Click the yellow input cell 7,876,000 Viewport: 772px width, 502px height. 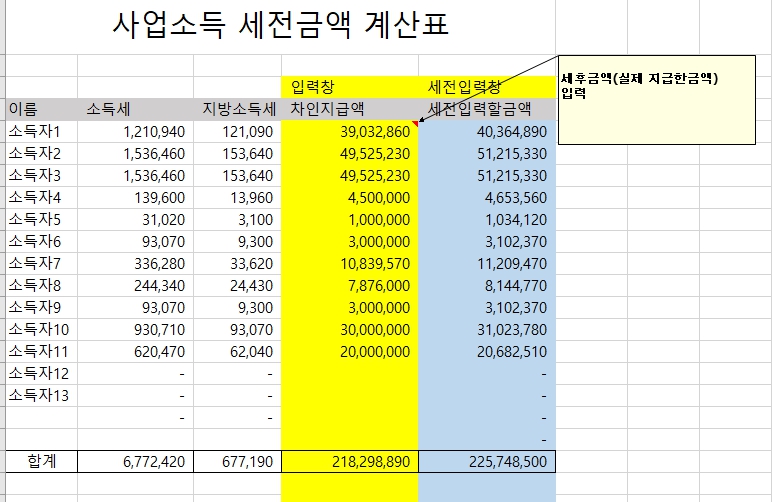pos(350,285)
